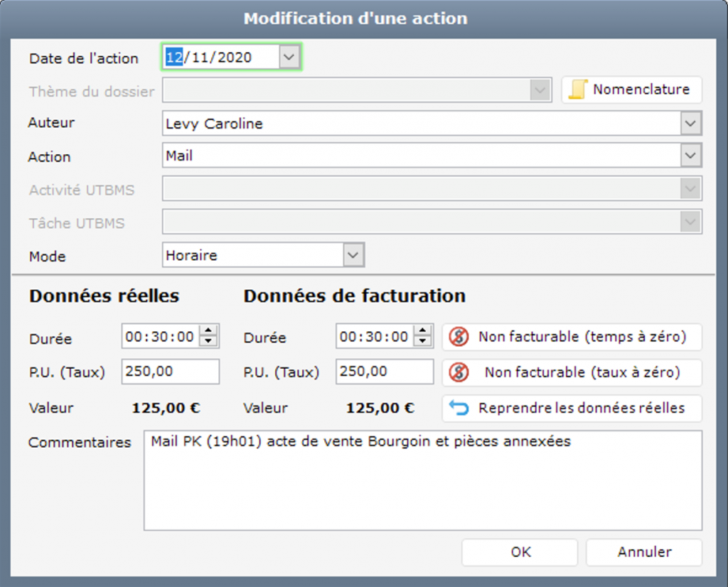Expand the Auteur dropdown list
Screen dimensions: 728x587
click(690, 124)
